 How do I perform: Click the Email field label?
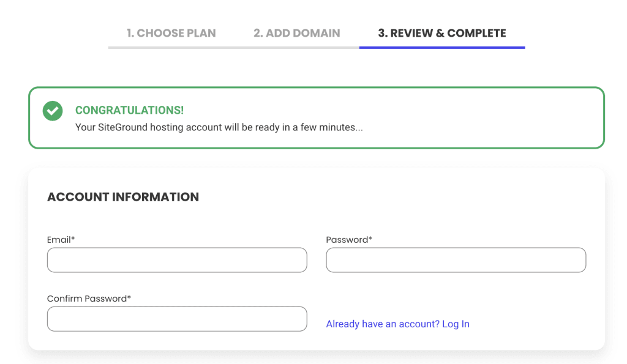(x=59, y=240)
